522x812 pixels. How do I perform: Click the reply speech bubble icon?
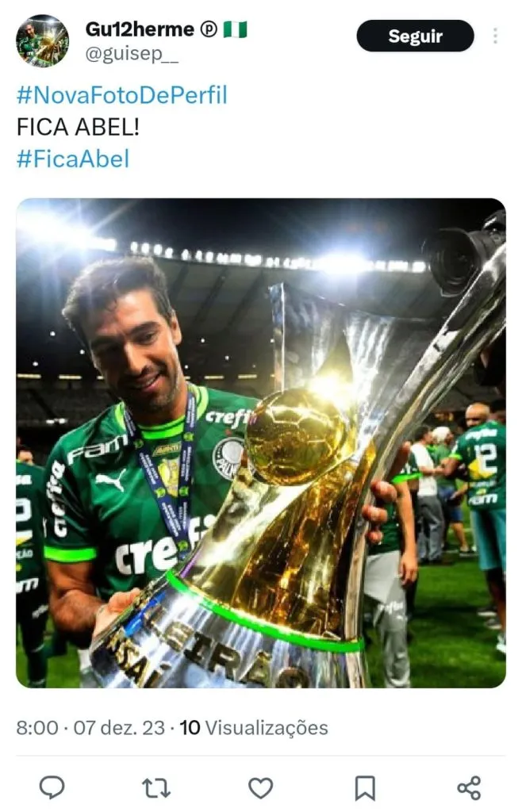[52, 787]
